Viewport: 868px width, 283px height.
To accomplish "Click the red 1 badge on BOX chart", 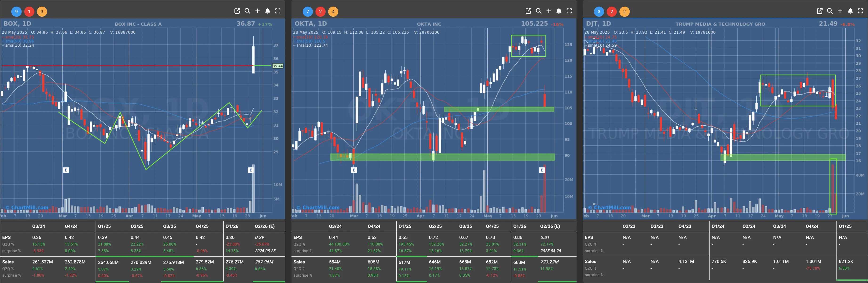I will click(29, 12).
